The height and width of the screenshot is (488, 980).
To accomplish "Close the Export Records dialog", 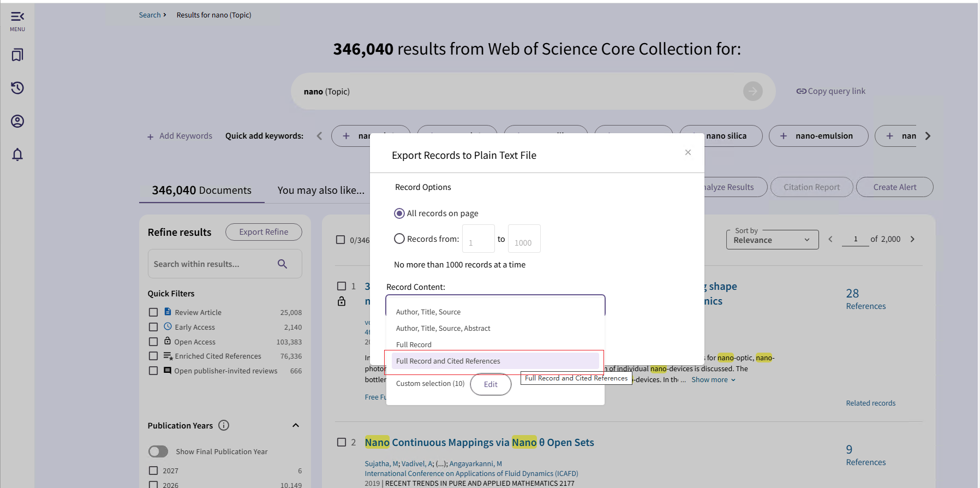I will [688, 152].
